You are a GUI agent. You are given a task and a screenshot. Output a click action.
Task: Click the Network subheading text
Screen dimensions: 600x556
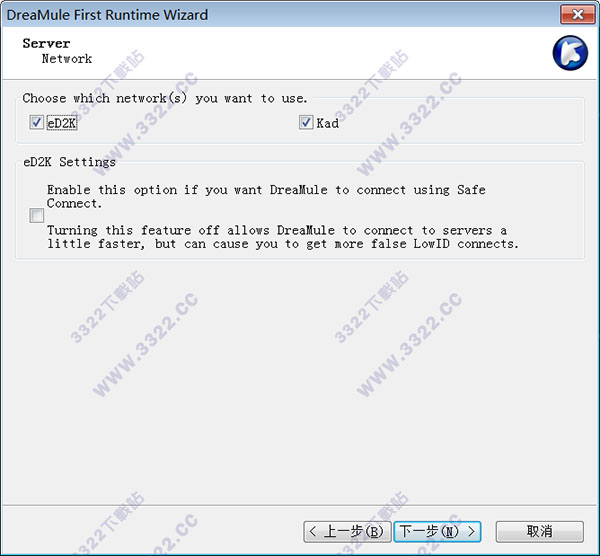tap(67, 59)
